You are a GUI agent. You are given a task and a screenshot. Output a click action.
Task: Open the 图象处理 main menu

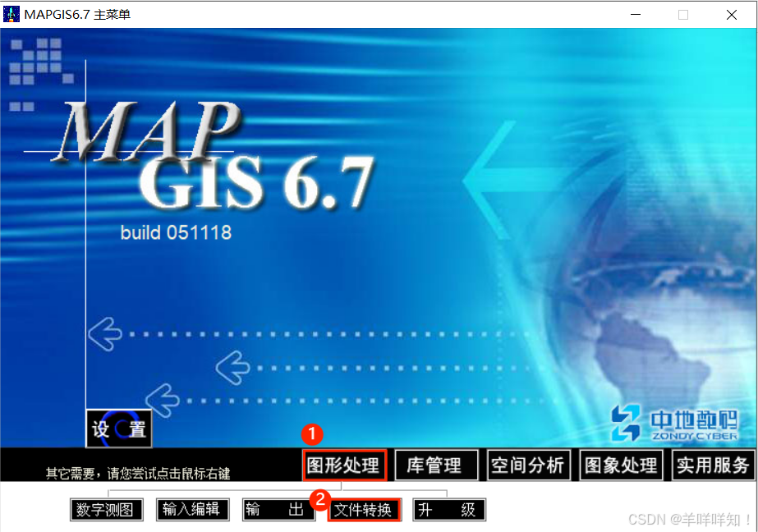(621, 465)
